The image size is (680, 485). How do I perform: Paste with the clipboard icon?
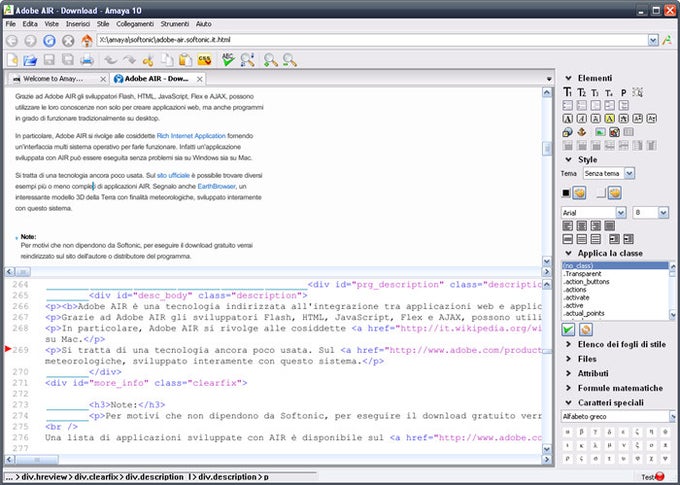click(x=185, y=60)
